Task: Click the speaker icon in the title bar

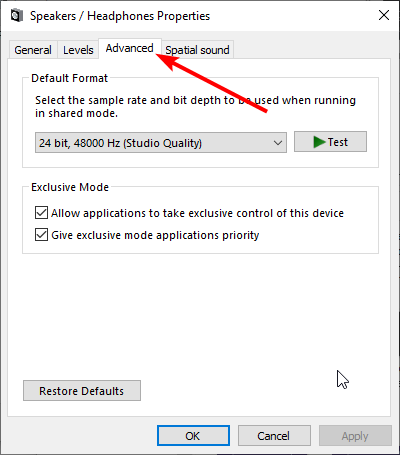Action: click(17, 16)
